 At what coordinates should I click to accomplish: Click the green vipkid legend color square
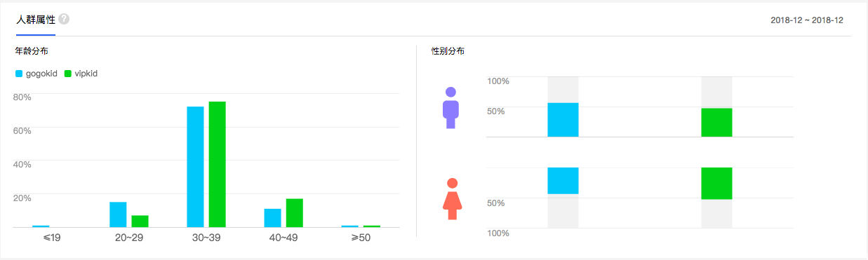(x=68, y=73)
